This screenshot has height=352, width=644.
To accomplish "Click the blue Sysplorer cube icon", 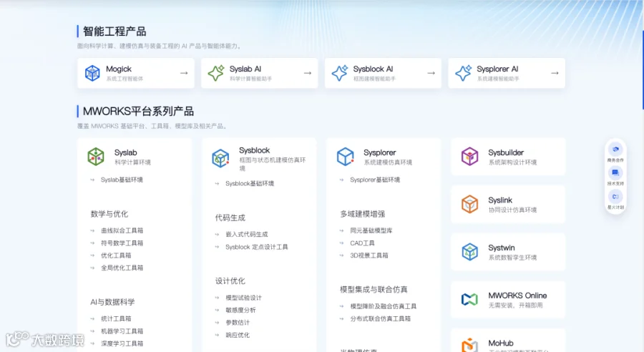I will click(x=346, y=157).
